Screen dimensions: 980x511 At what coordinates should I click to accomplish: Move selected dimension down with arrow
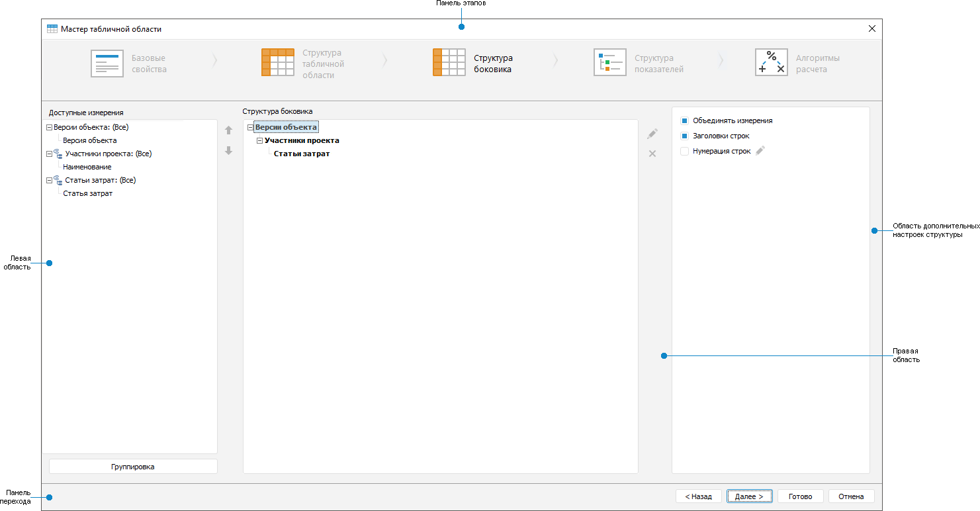pyautogui.click(x=229, y=150)
